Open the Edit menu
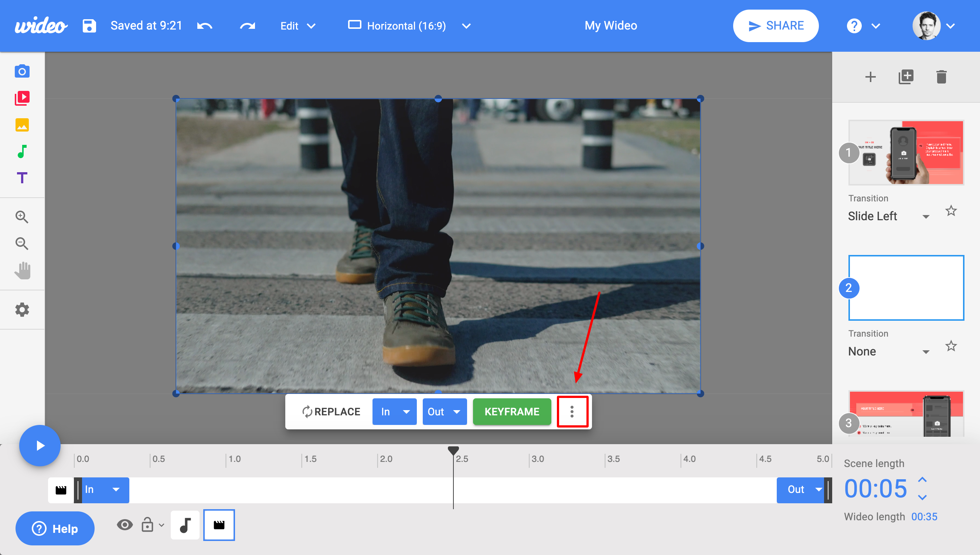The image size is (980, 555). (x=298, y=26)
